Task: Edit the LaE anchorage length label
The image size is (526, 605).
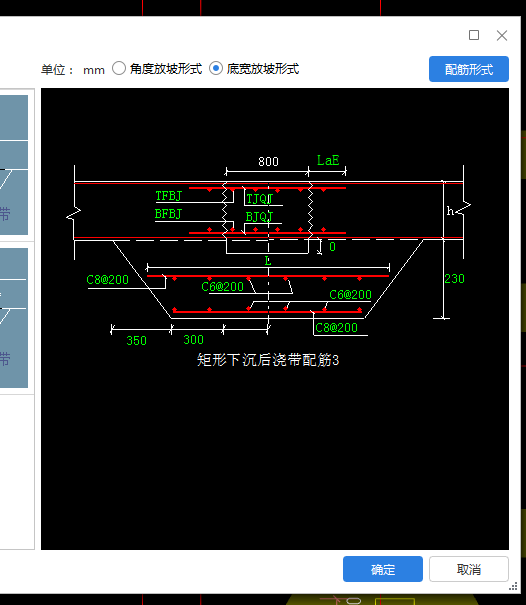Action: [x=328, y=160]
